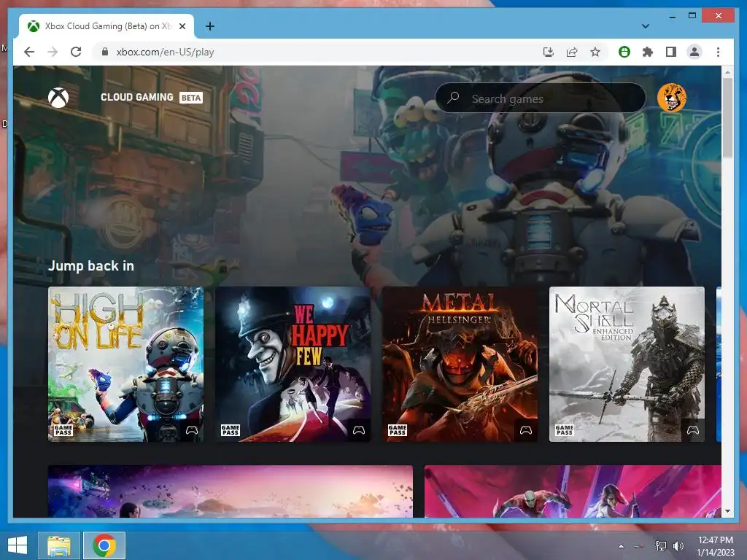Select the Xbox Cloud Gaming tab
The height and width of the screenshot is (560, 747).
click(x=107, y=26)
